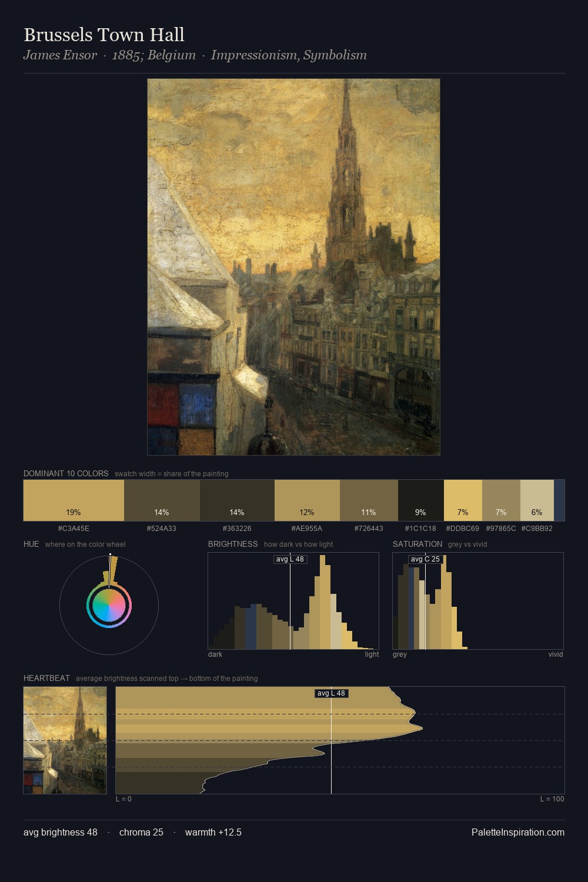Click hex code '#AE955A' text

pos(307,529)
